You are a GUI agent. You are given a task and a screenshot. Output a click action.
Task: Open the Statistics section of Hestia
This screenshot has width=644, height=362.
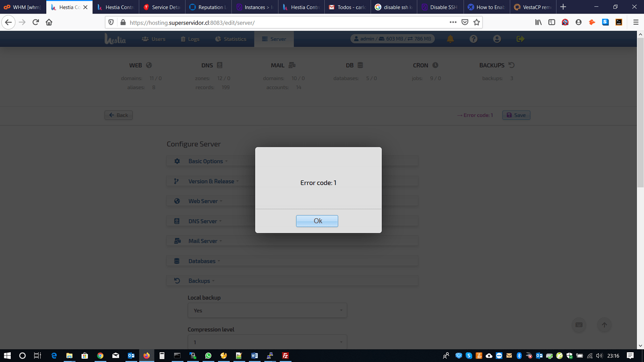click(230, 39)
